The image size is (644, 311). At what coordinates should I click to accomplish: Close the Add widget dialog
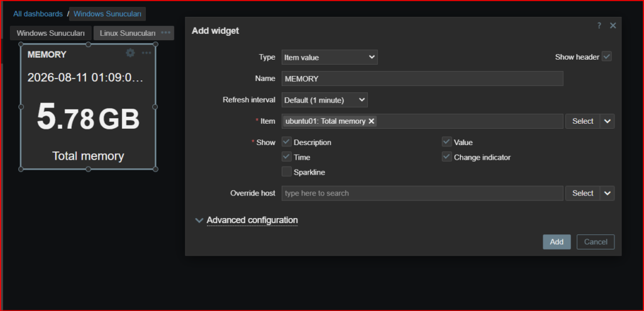point(613,25)
